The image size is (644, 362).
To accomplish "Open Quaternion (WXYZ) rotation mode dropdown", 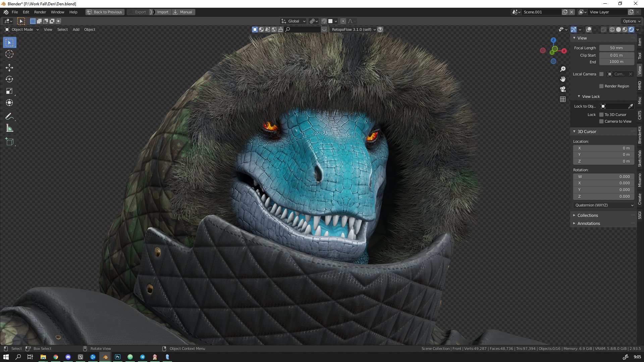I will point(604,205).
